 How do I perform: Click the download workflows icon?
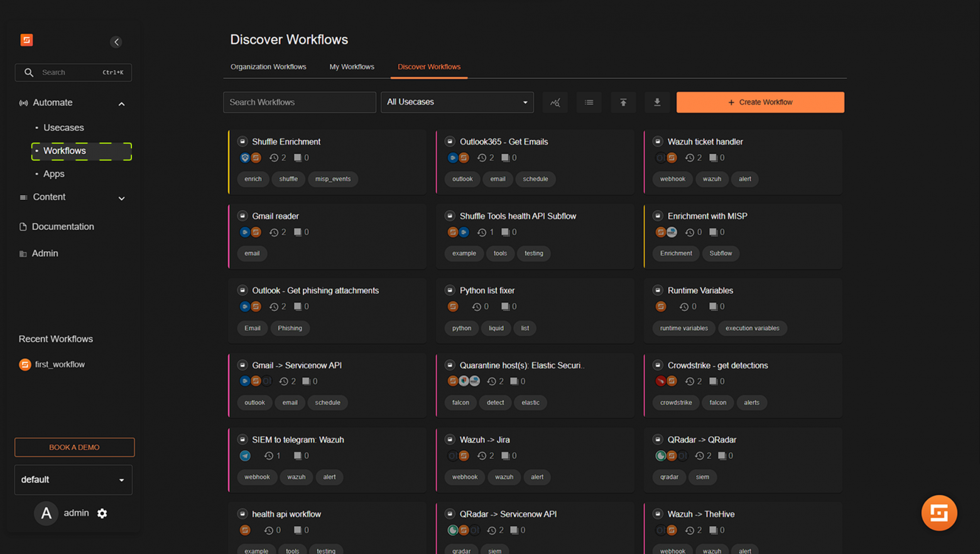(656, 102)
